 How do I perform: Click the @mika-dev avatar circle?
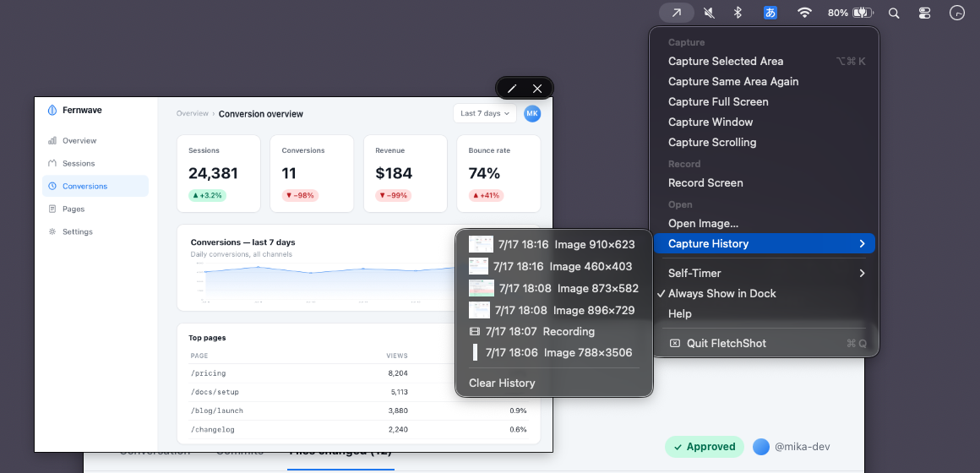click(x=760, y=447)
